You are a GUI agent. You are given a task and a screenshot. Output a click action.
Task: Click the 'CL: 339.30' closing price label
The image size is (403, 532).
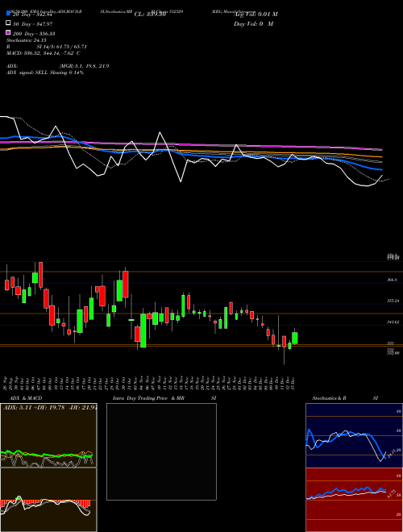click(x=150, y=15)
